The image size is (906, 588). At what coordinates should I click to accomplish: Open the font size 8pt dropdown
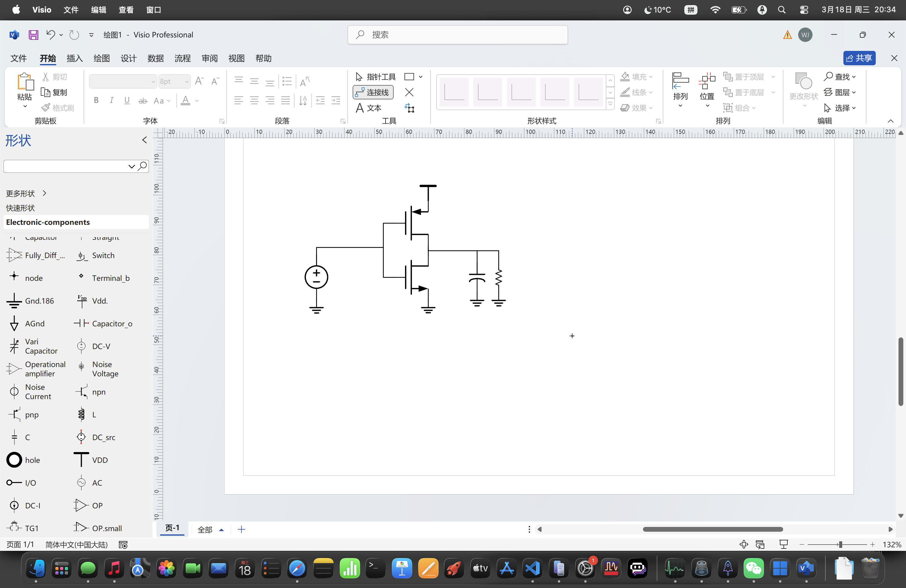click(187, 81)
